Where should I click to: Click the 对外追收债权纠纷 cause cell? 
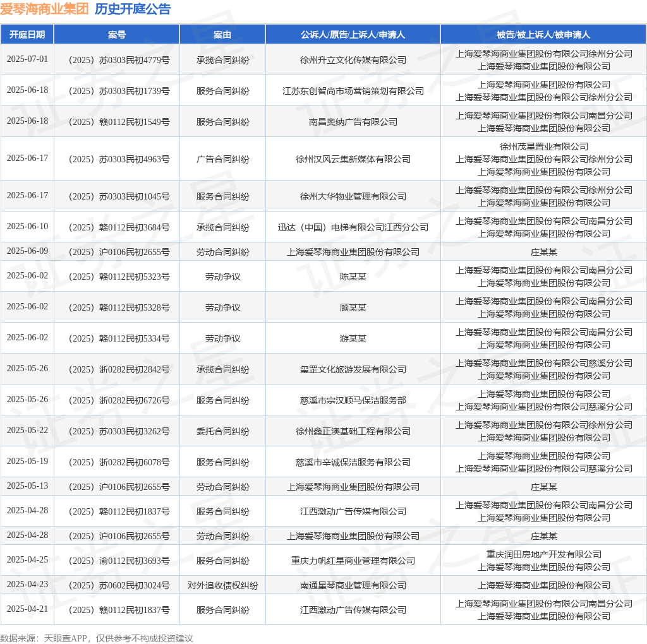[222, 585]
